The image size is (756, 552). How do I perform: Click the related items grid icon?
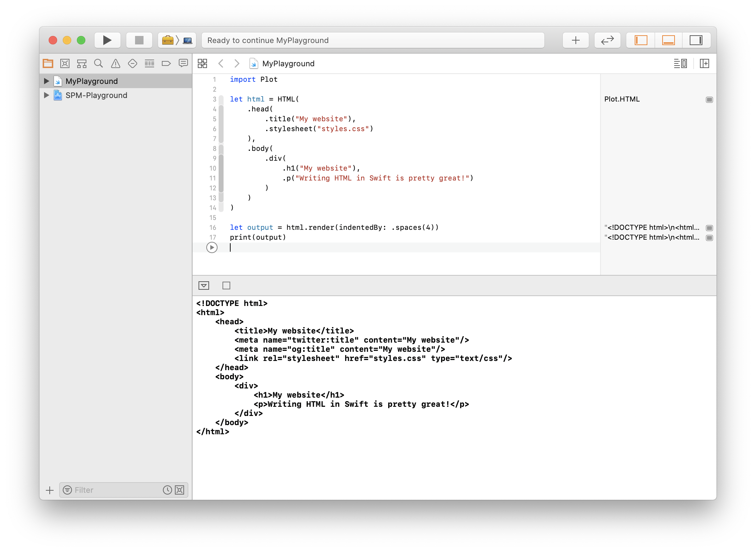tap(202, 63)
